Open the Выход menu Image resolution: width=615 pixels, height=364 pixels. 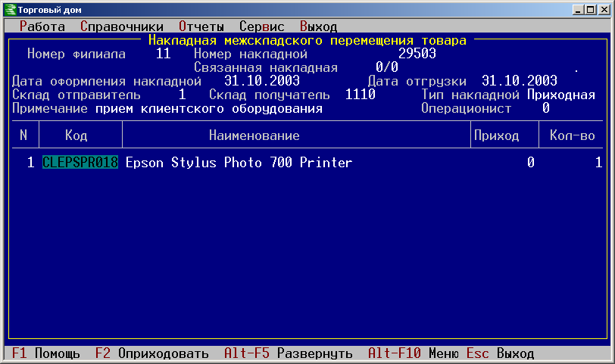coord(318,26)
